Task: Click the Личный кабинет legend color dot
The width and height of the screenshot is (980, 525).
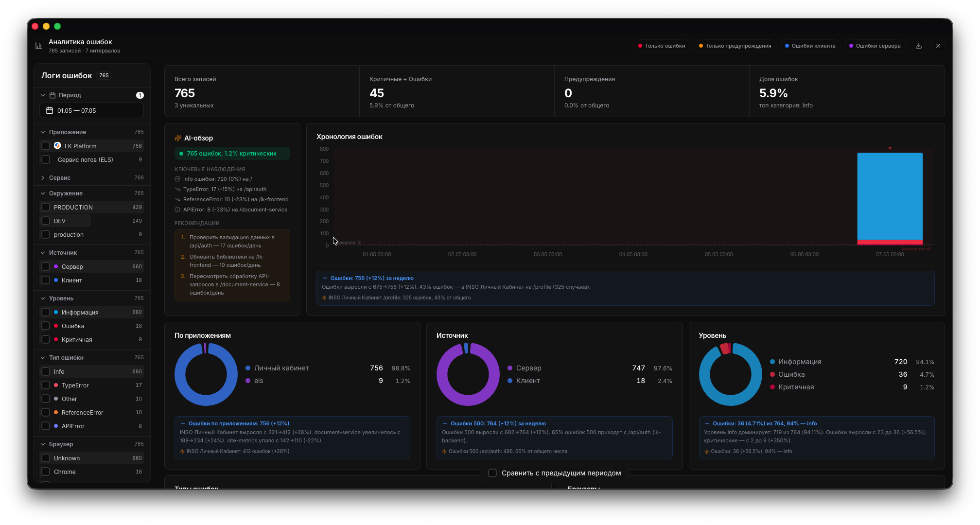Action: pyautogui.click(x=248, y=368)
